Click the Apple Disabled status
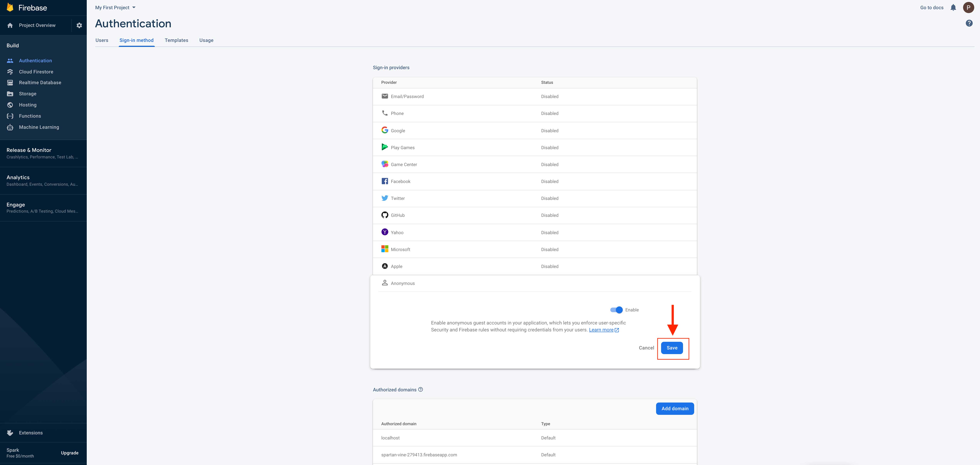Viewport: 980px width, 465px height. (x=550, y=267)
